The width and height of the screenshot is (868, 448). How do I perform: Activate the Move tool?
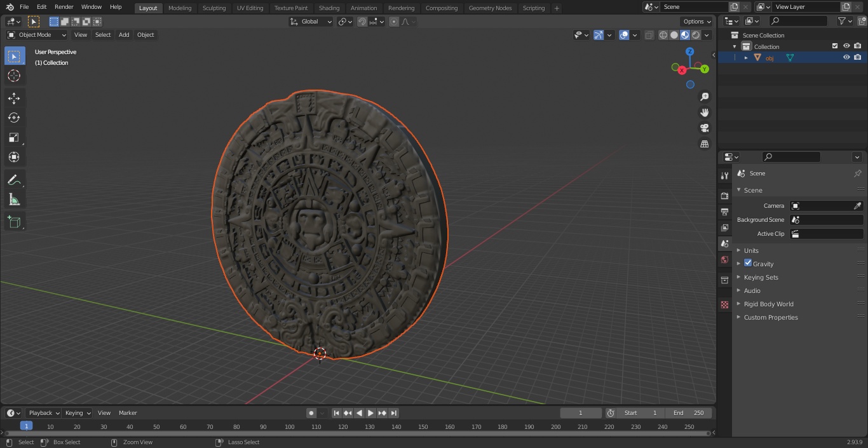14,98
